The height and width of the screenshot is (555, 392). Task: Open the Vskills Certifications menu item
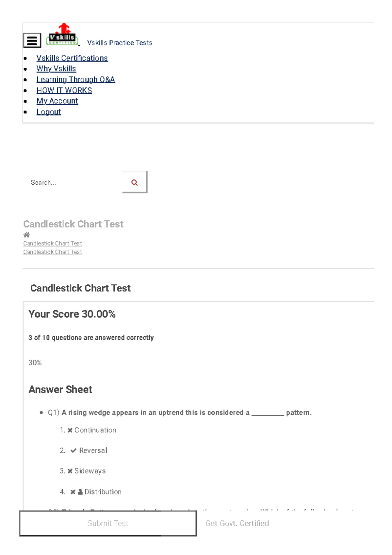click(73, 58)
